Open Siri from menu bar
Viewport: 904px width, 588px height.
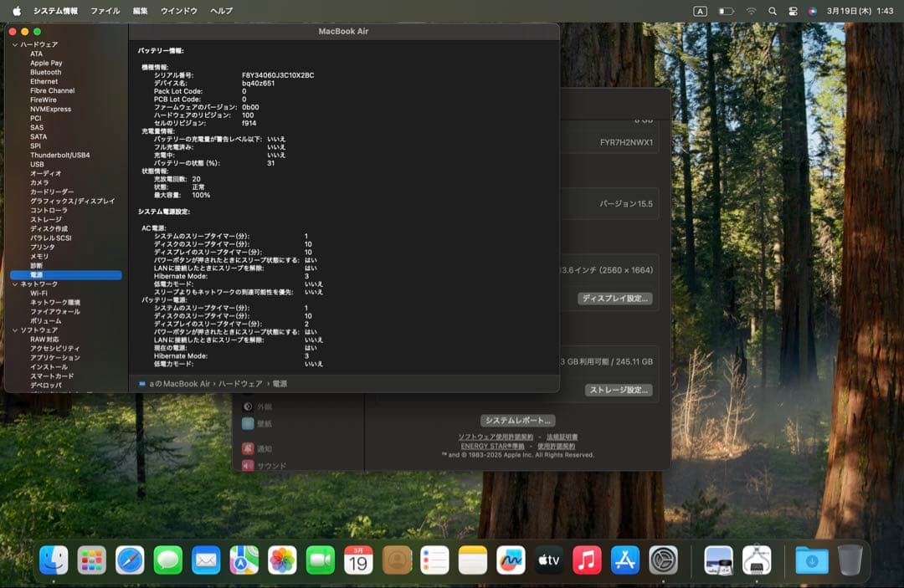click(x=812, y=11)
